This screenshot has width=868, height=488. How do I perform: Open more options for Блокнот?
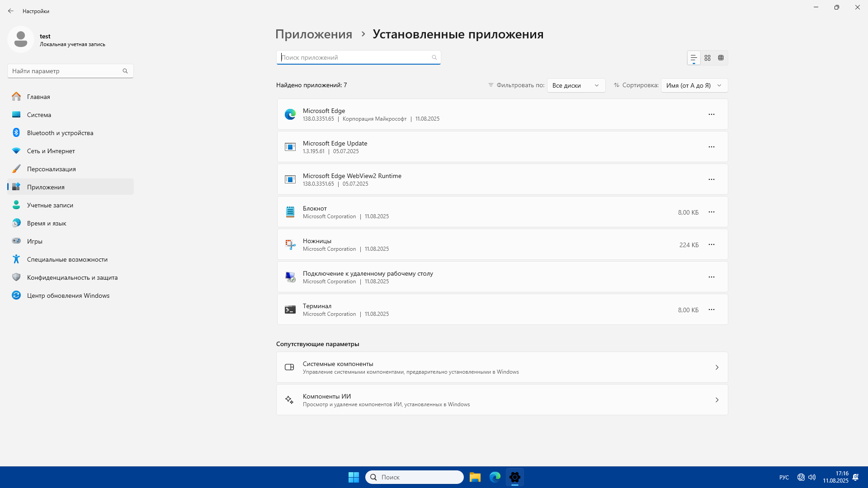[712, 212]
